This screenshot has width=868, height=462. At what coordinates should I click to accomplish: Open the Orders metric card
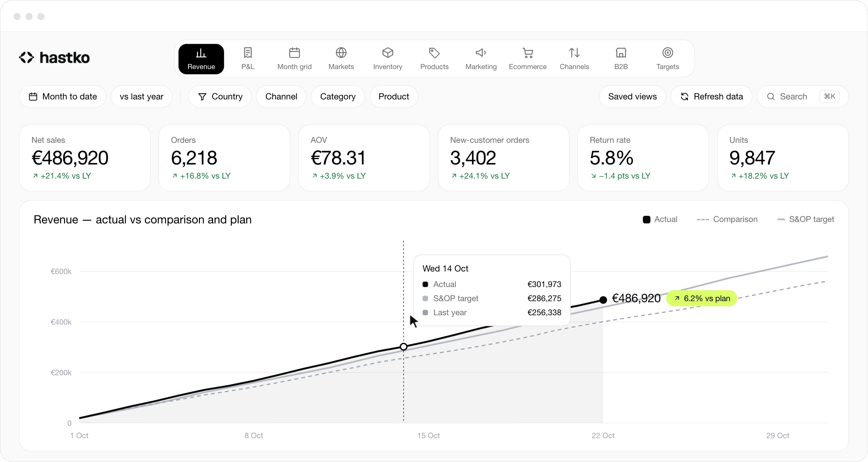click(224, 158)
